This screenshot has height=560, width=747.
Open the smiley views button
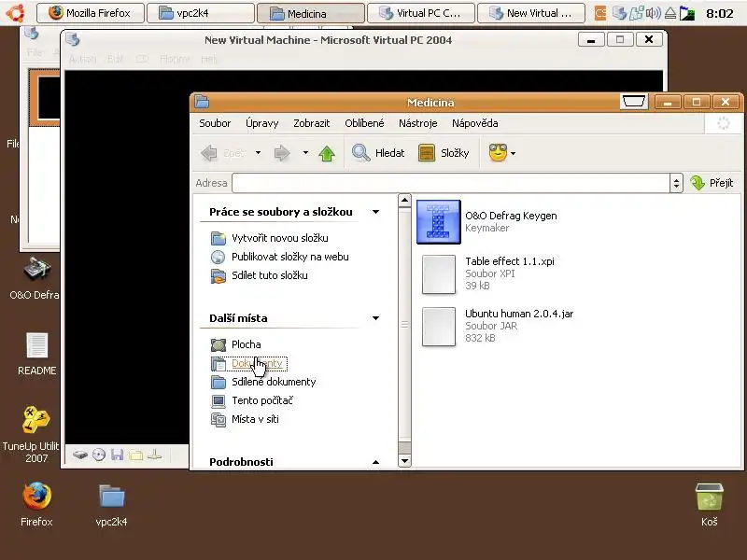pyautogui.click(x=498, y=153)
